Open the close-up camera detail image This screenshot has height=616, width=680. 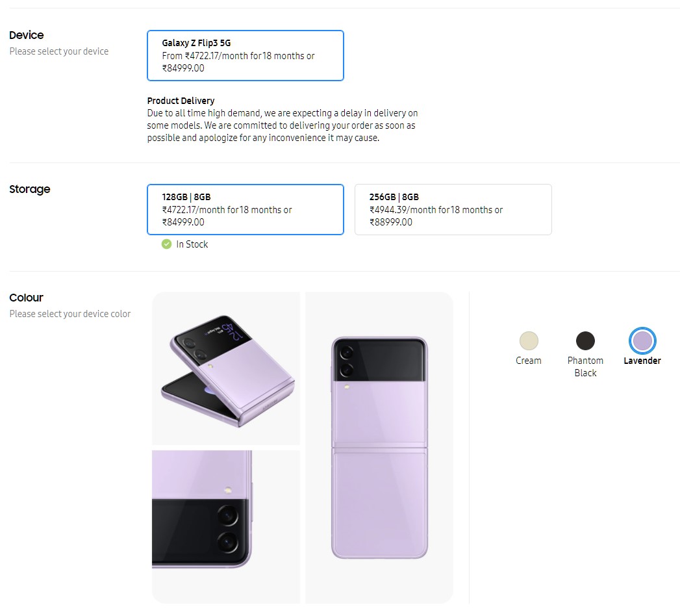(x=226, y=526)
